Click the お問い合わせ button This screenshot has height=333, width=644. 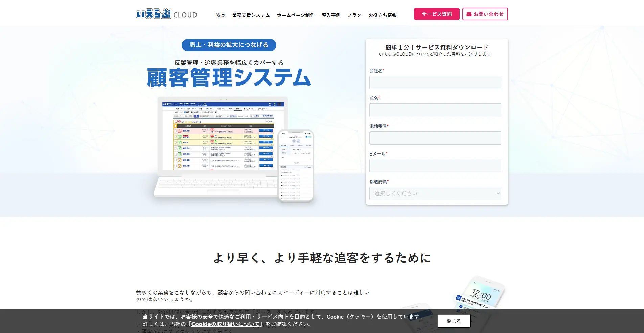(x=485, y=14)
